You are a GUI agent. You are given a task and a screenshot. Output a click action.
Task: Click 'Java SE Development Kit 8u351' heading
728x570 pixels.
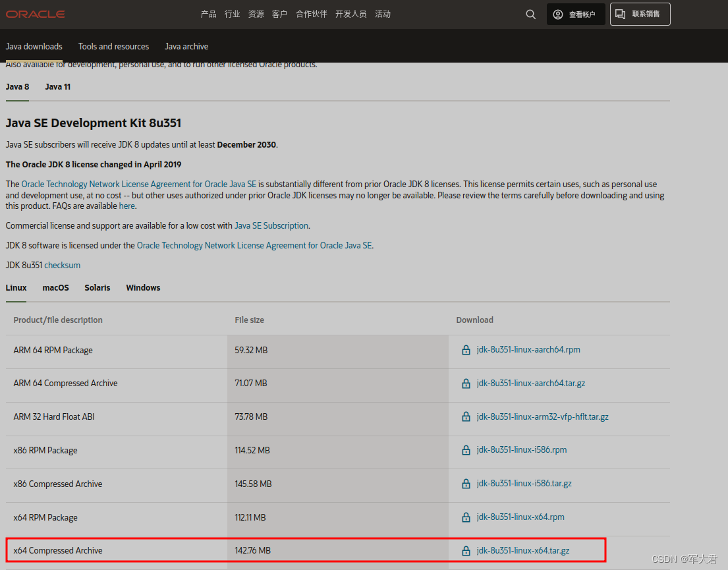point(94,123)
